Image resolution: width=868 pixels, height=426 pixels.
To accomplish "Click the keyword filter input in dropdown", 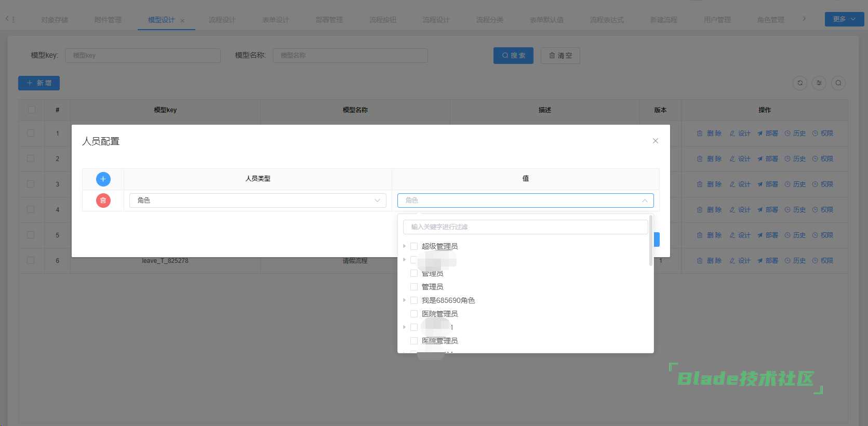I will tap(525, 227).
